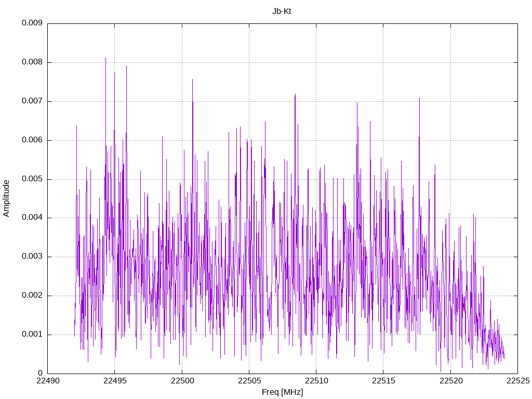Click the x-axis tick label 22500
Screen dimensions: 532x399
(182, 381)
